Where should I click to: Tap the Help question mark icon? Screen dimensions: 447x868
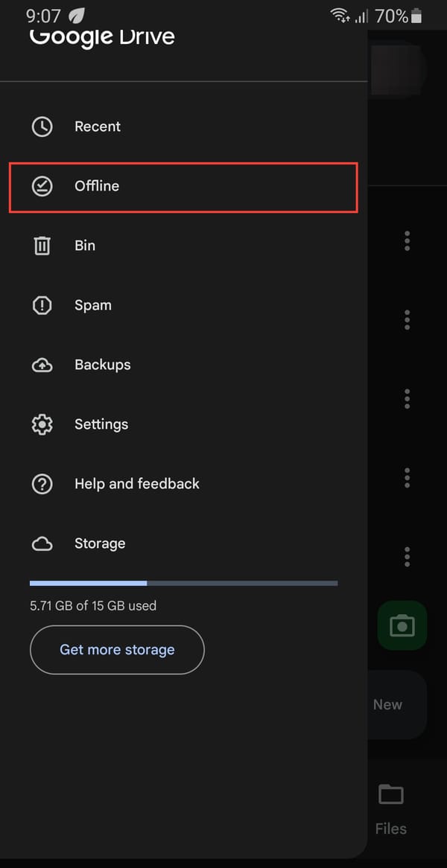(x=42, y=484)
